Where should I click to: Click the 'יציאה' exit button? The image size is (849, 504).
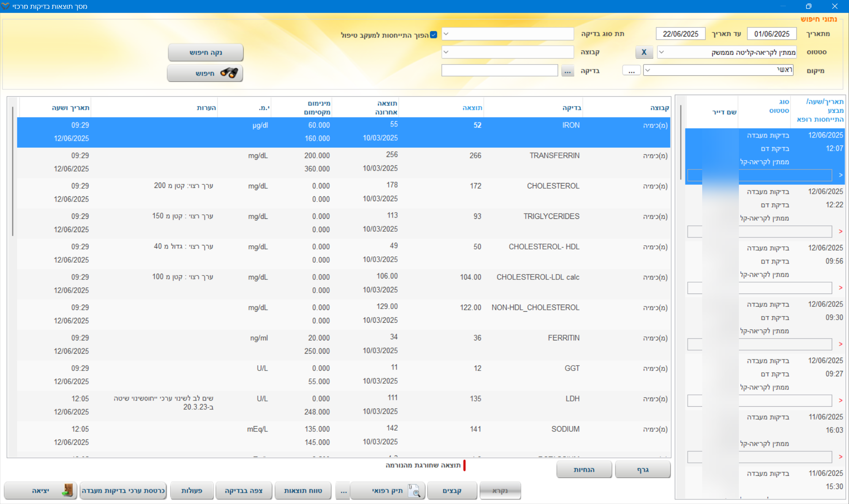[41, 491]
